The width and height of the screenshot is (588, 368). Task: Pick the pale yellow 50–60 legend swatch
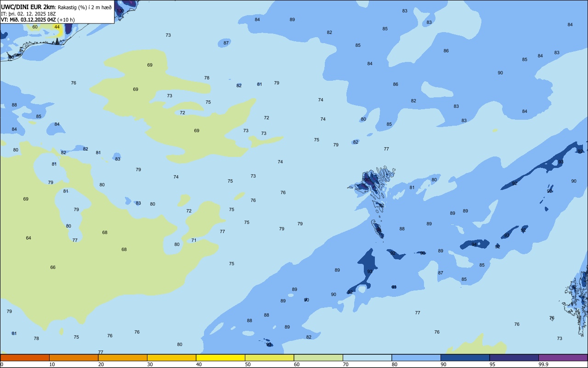[x=269, y=357]
